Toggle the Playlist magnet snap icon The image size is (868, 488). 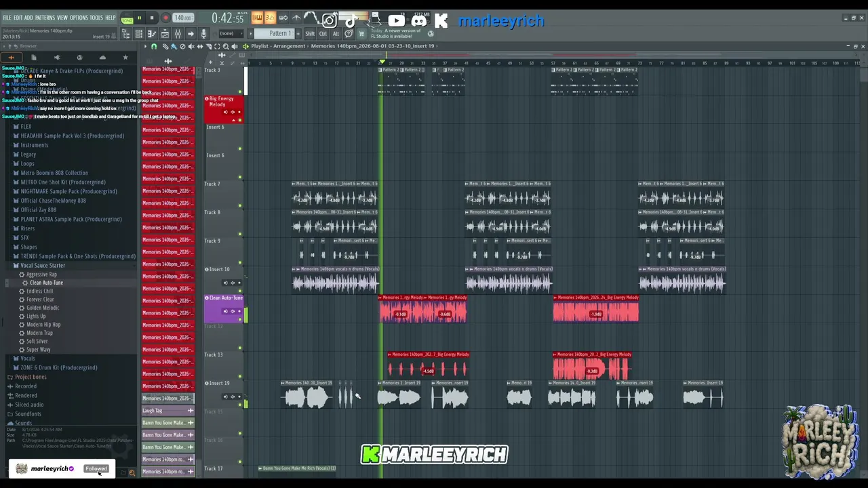[154, 46]
